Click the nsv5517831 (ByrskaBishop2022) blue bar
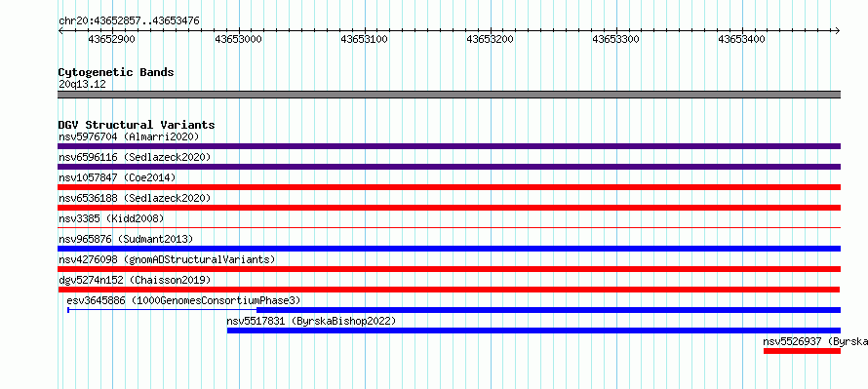Image resolution: width=868 pixels, height=389 pixels. click(x=533, y=331)
